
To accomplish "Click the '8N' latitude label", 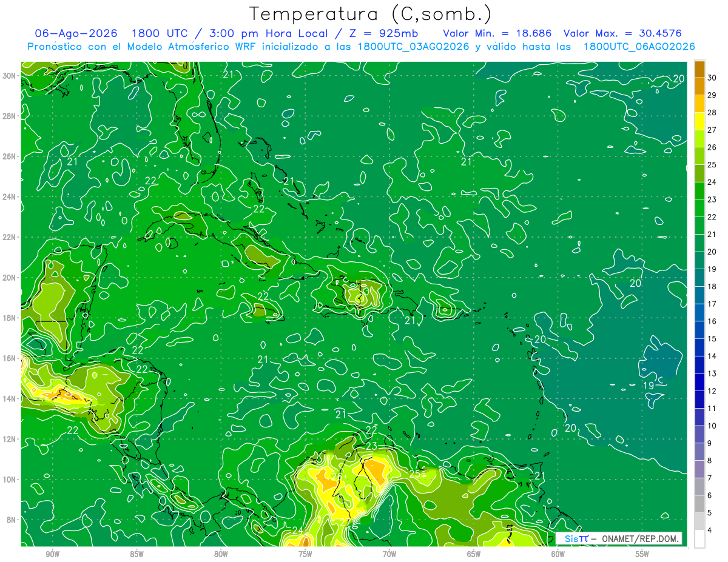I will [11, 520].
